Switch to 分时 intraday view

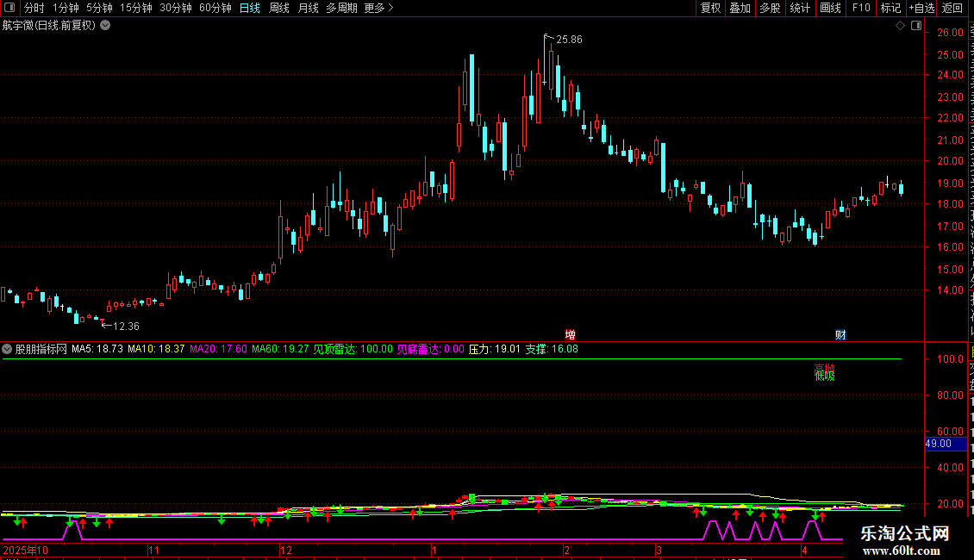tap(34, 8)
